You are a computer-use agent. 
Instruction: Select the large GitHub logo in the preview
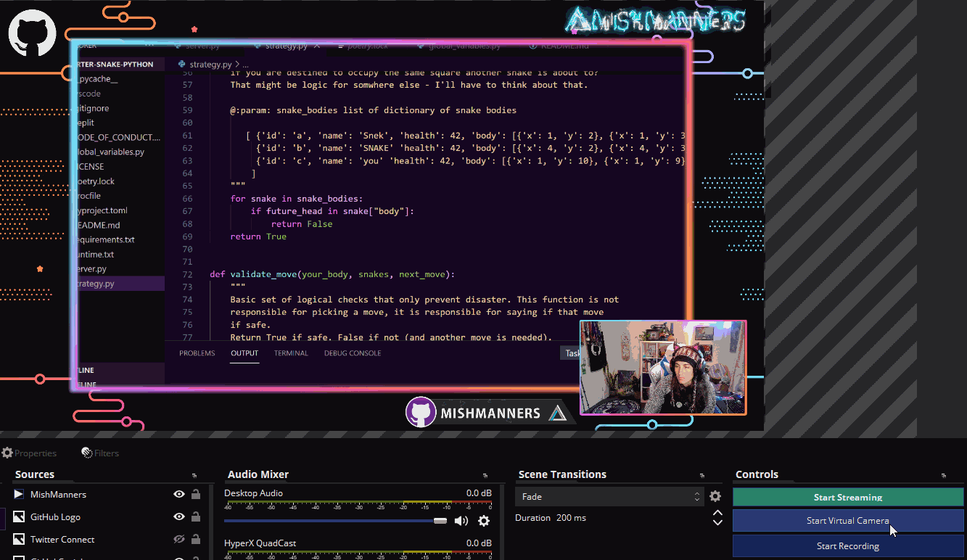[x=32, y=33]
